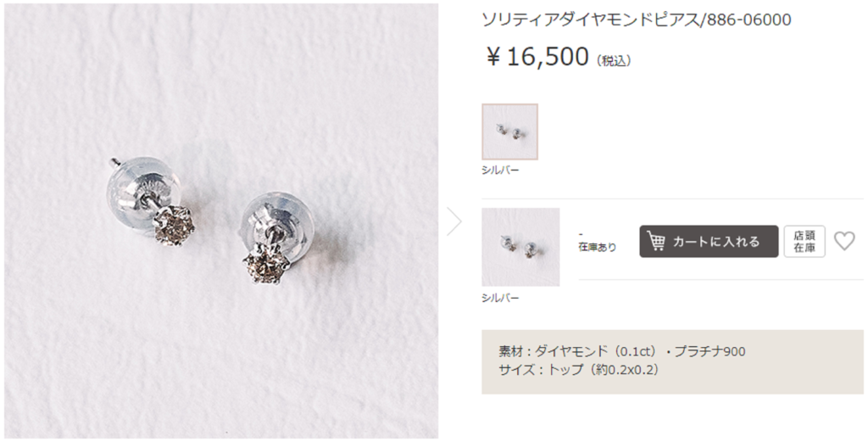Check store stock with 店頭在庫 button
Image resolution: width=868 pixels, height=442 pixels.
pos(804,242)
